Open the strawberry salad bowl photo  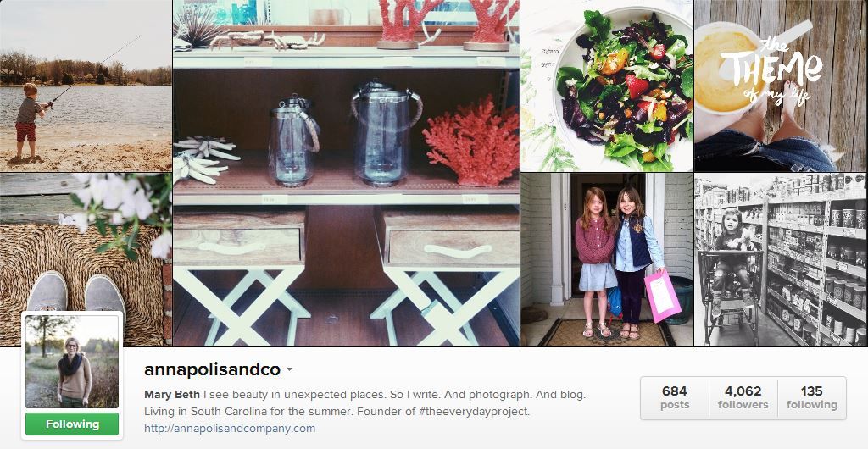tap(607, 86)
